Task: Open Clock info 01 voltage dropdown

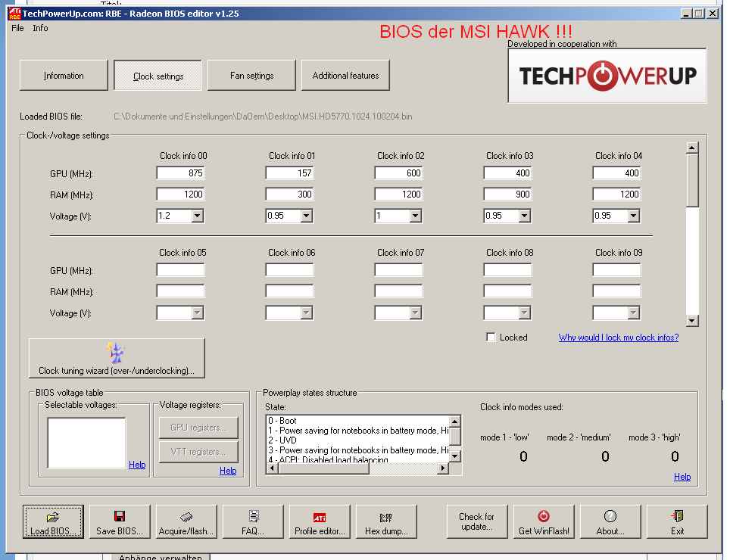Action: [306, 216]
